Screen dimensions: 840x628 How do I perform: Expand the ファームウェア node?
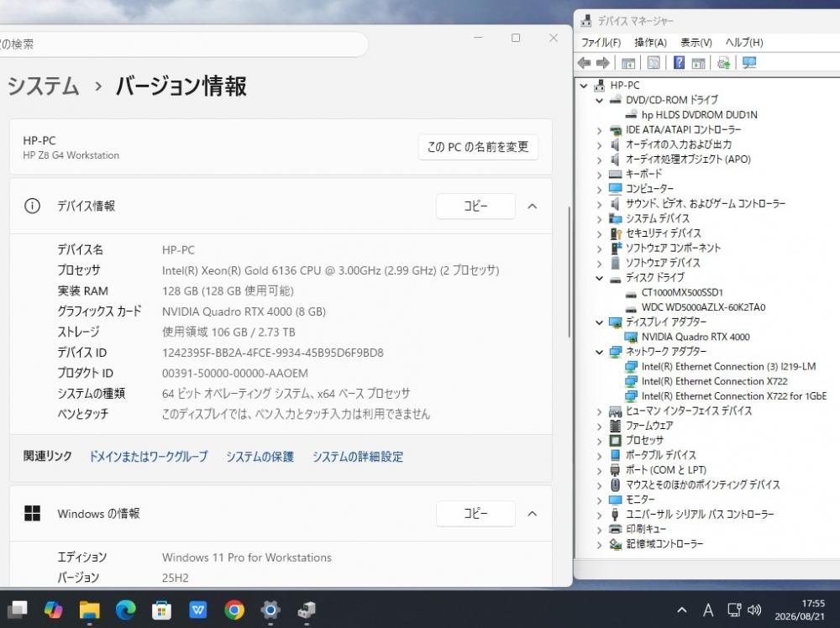click(600, 427)
